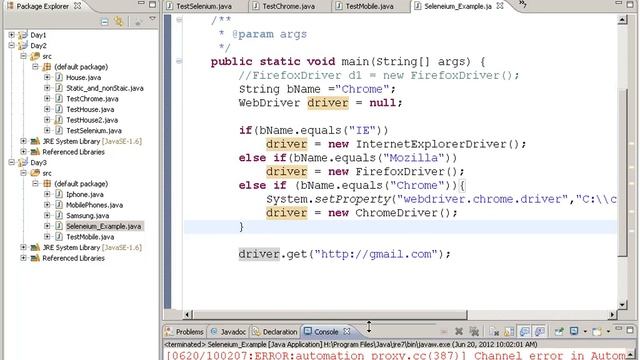This screenshot has width=640, height=360.
Task: Select Iphone.java under Day3
Action: 84,194
